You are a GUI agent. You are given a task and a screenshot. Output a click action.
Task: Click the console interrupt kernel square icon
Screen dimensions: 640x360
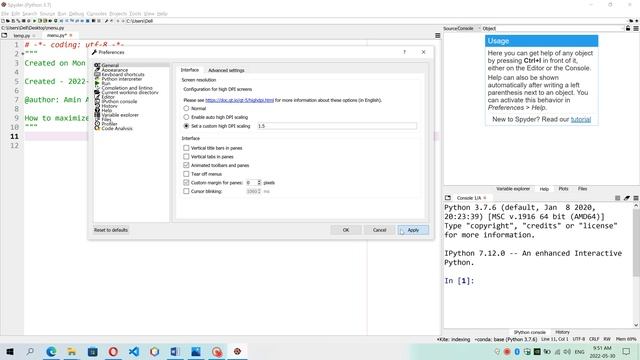618,198
